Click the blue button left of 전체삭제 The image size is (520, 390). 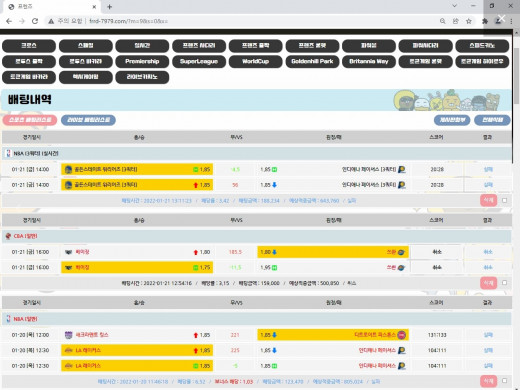click(x=452, y=120)
